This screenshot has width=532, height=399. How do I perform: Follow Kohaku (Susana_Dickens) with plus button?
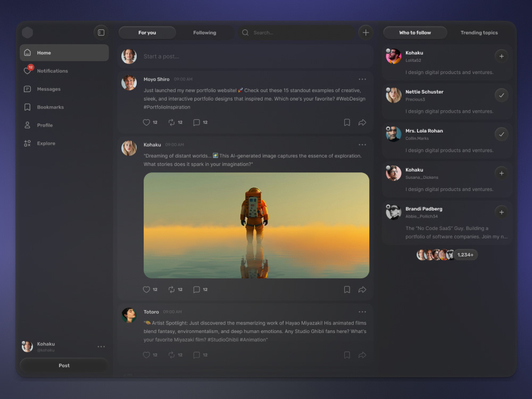[501, 173]
